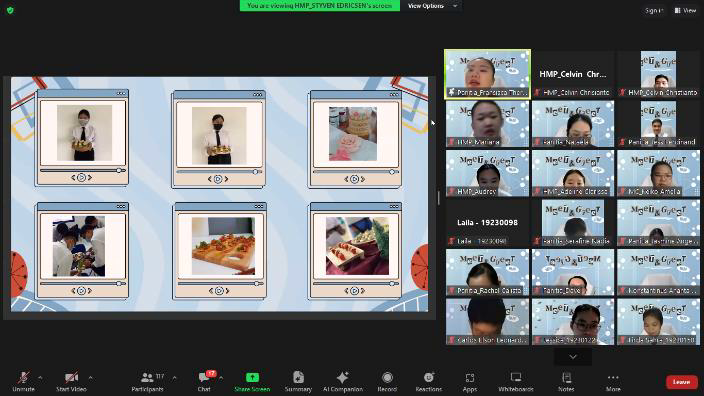This screenshot has height=396, width=704.
Task: Expand audio options arrow beside Unmute
Action: click(40, 378)
